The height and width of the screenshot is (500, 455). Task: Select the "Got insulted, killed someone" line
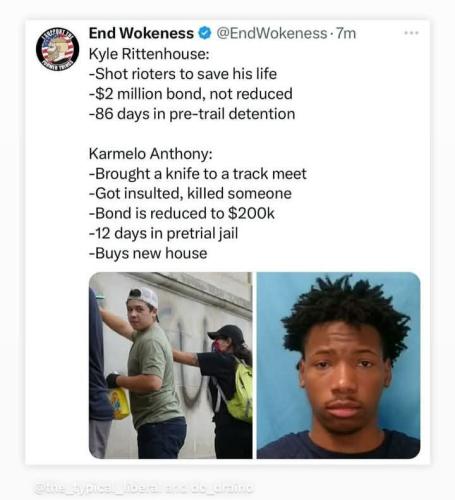tap(190, 193)
